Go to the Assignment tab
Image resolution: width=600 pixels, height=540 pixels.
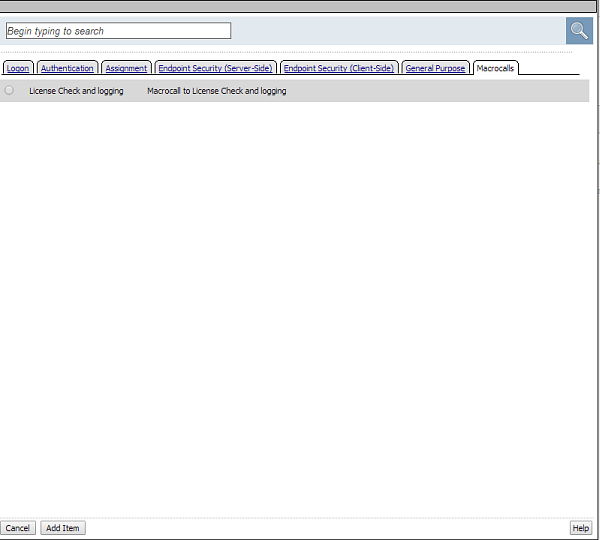[126, 68]
